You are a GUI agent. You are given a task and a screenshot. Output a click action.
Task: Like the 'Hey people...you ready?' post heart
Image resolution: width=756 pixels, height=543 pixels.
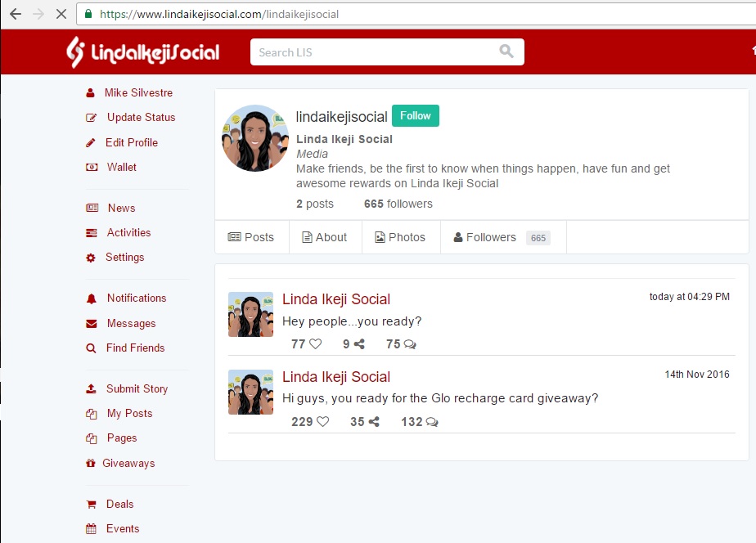315,344
